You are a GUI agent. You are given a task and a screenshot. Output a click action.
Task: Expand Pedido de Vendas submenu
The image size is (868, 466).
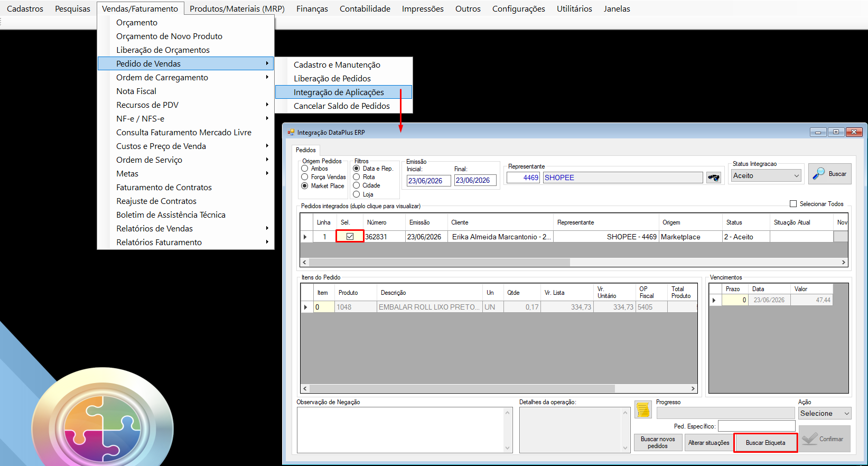(x=186, y=63)
